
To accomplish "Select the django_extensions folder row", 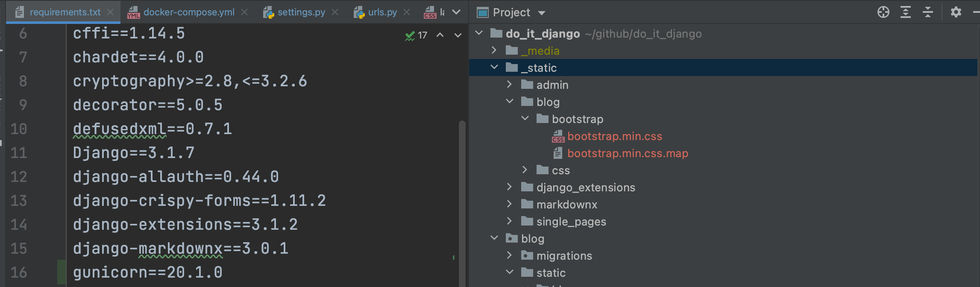I will click(x=724, y=187).
